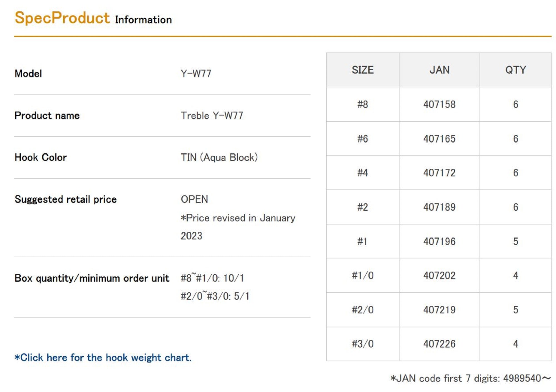Click the OPEN retail price text
Screen dimensions: 556x392
[x=194, y=199]
